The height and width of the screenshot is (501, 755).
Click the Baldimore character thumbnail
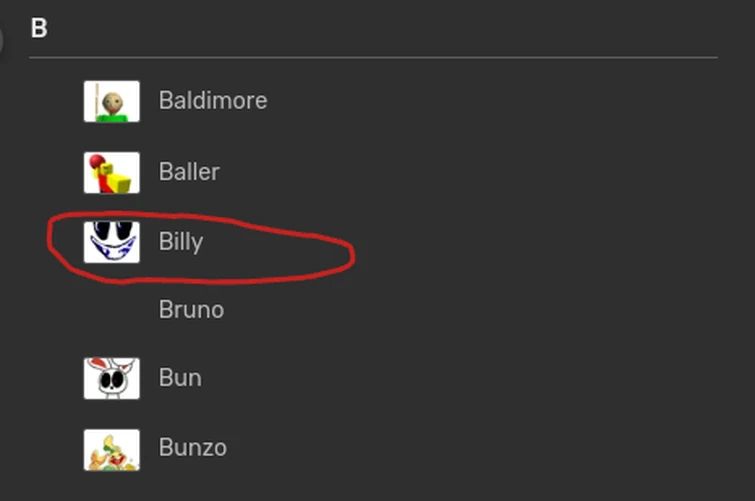click(111, 101)
